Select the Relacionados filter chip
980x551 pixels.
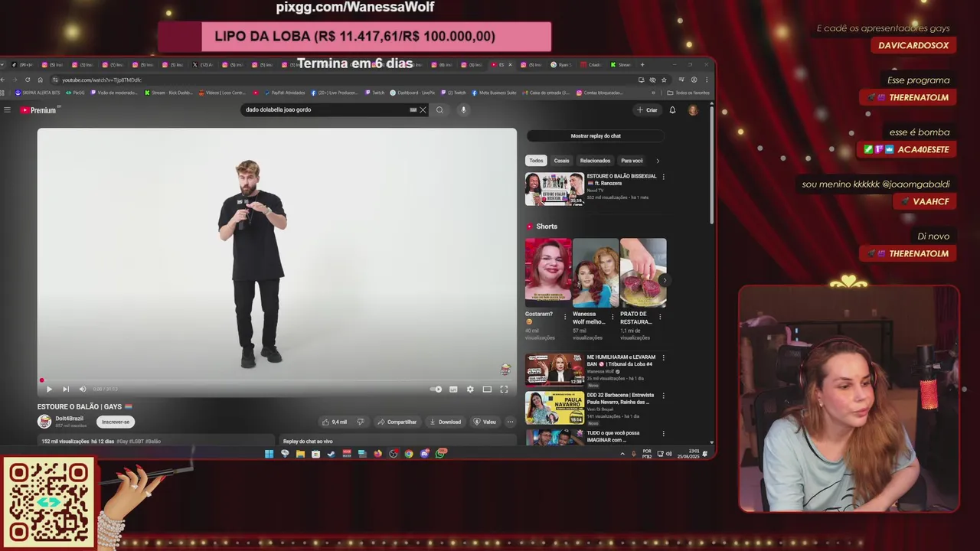click(x=595, y=161)
